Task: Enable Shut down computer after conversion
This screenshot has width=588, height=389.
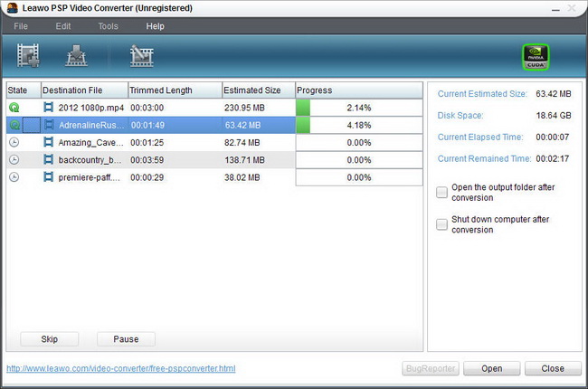Action: 441,224
